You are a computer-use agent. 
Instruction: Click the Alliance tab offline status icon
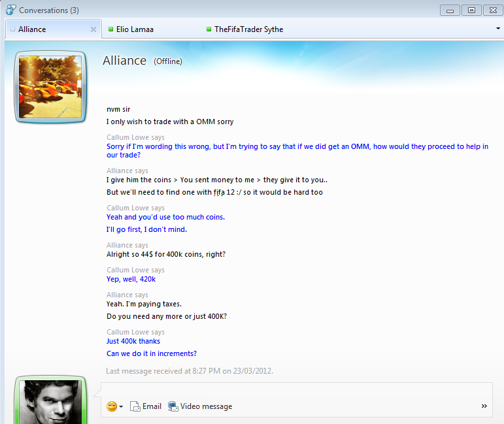pyautogui.click(x=13, y=29)
